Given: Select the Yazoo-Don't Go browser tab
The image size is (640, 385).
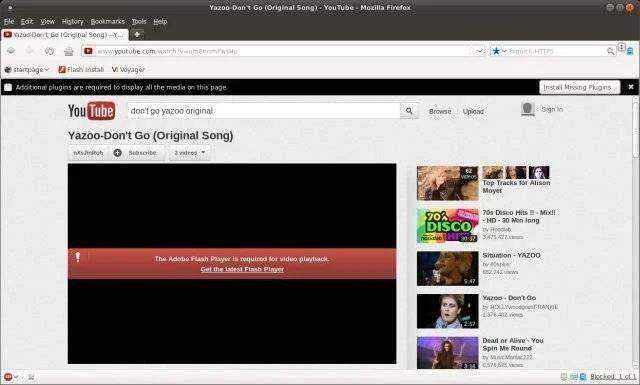Looking at the screenshot, I should coord(65,35).
